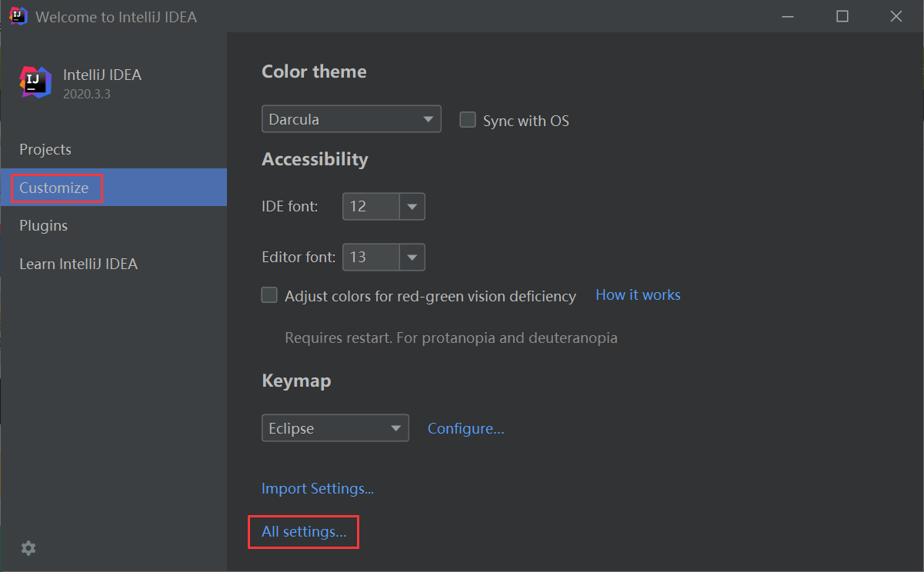Image resolution: width=924 pixels, height=572 pixels.
Task: Open the All settings... link
Action: (x=304, y=531)
